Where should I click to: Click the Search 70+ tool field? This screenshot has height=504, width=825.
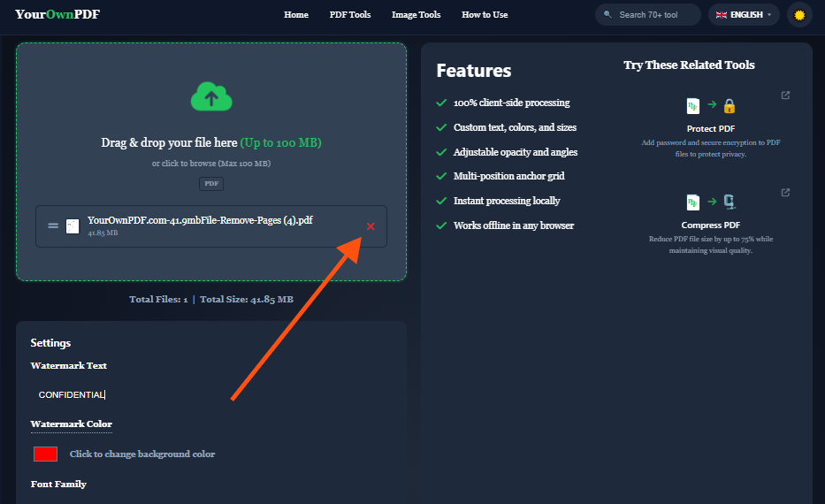(647, 15)
